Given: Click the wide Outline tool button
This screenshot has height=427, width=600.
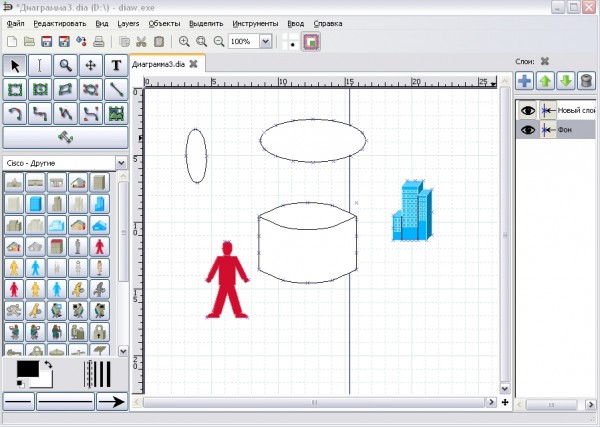Looking at the screenshot, I should (x=65, y=137).
